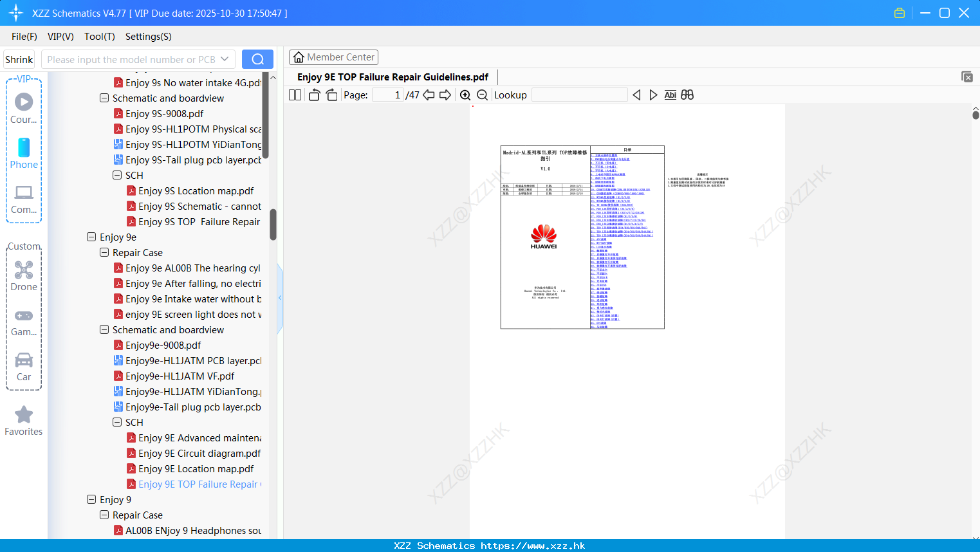Open the VIP(V) menu
Viewport: 980px width, 552px height.
[60, 36]
